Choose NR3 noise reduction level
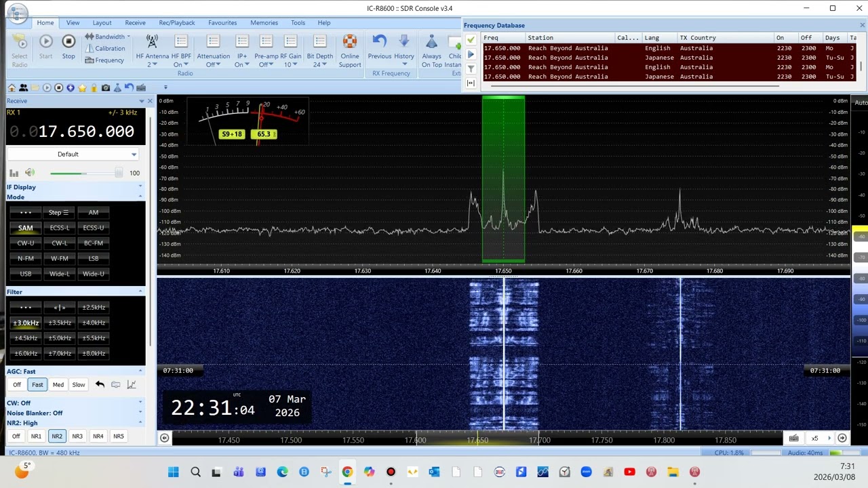868x488 pixels. (77, 436)
